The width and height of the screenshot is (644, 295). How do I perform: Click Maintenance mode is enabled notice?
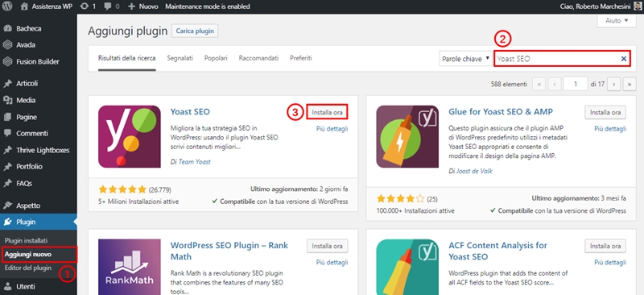(207, 6)
